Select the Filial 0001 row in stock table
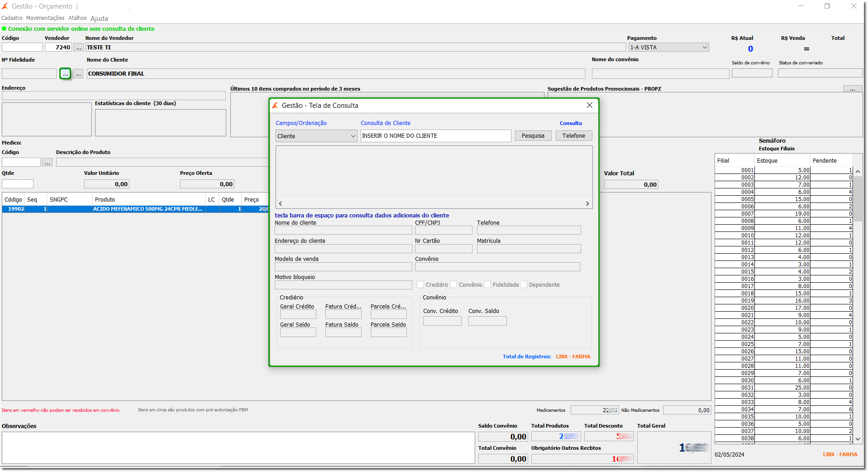Image resolution: width=868 pixels, height=472 pixels. (x=784, y=170)
